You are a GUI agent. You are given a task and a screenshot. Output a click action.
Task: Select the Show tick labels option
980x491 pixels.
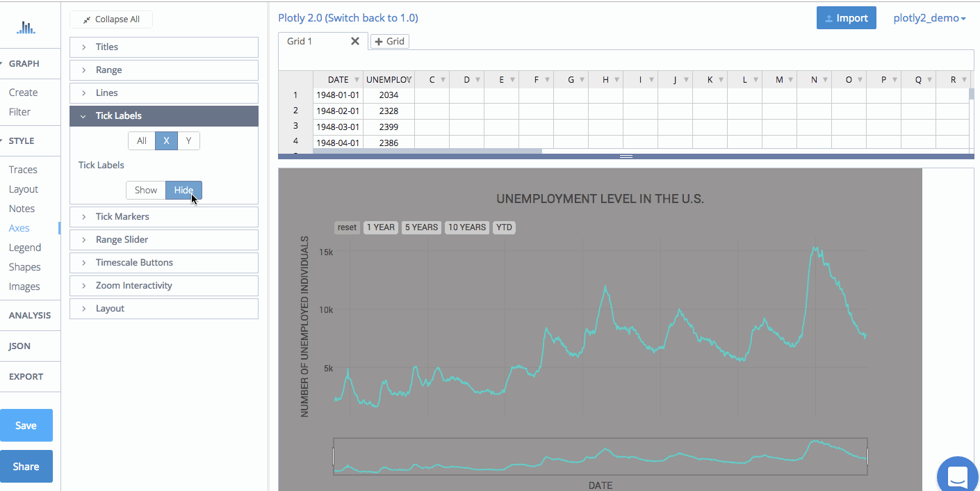coord(146,190)
